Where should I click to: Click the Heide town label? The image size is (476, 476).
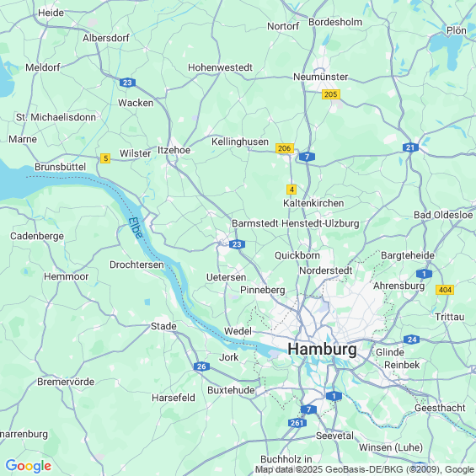51,13
